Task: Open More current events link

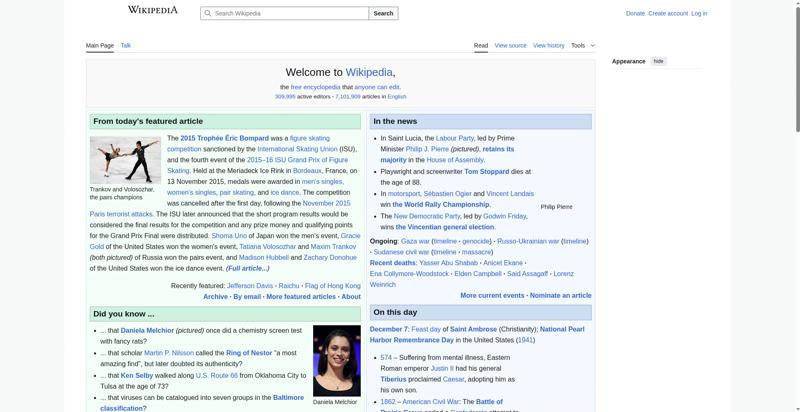Action: click(492, 296)
